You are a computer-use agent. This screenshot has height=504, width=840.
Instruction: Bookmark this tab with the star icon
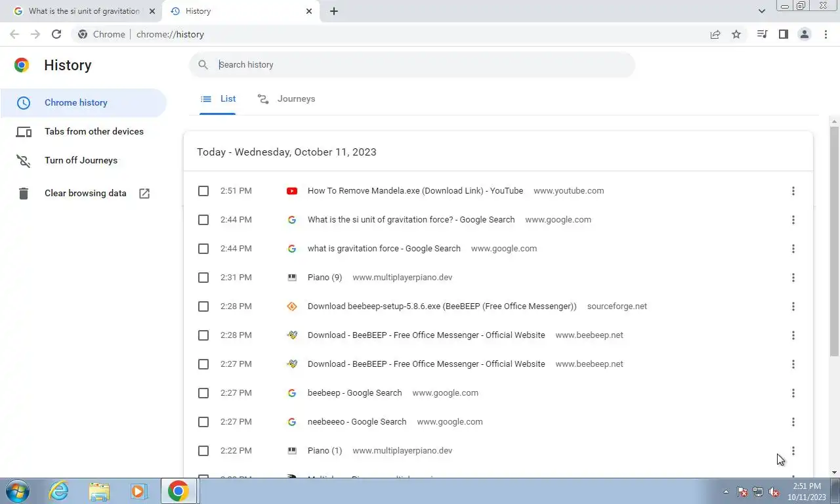pos(736,34)
